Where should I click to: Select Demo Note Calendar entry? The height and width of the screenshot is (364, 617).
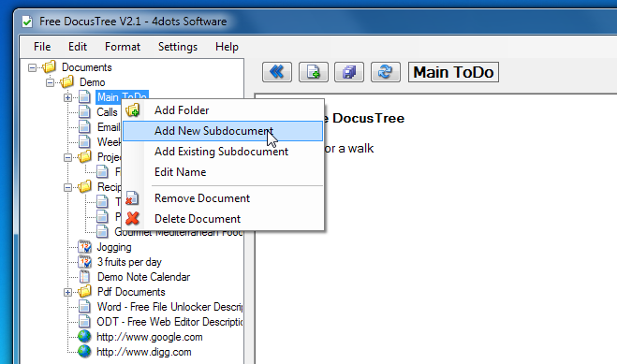coord(143,277)
